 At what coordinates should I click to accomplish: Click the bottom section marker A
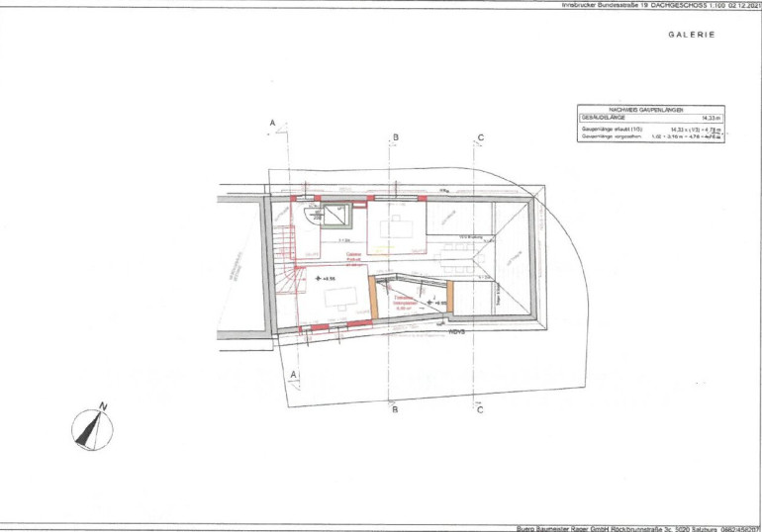294,374
